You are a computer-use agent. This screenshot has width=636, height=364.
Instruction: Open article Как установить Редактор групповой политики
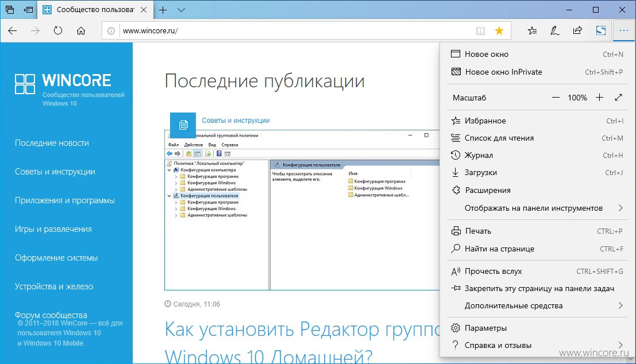pos(302,343)
